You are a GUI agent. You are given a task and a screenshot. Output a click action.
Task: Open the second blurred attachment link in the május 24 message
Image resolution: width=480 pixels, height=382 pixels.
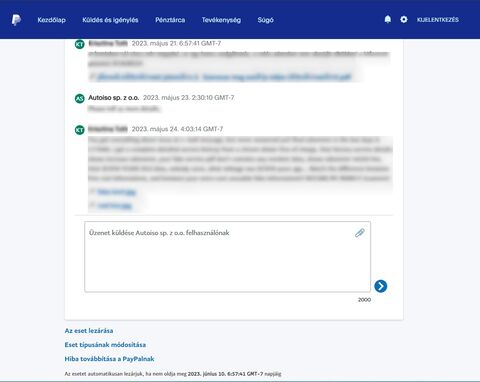(x=115, y=206)
